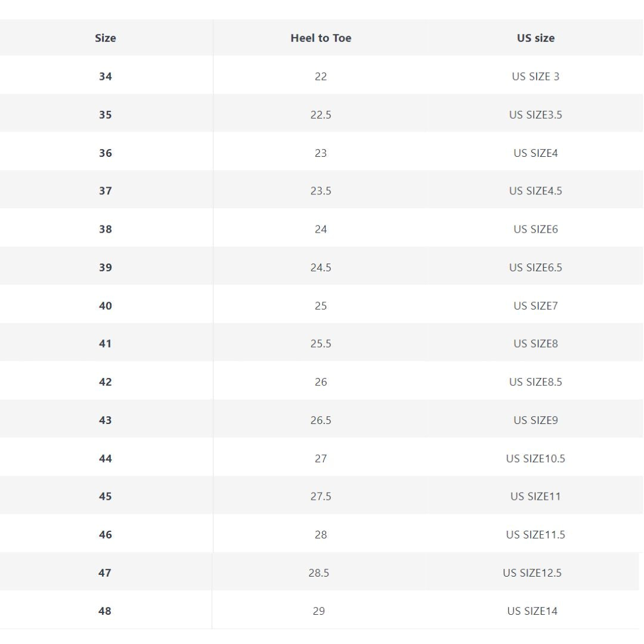The width and height of the screenshot is (644, 644).
Task: Click the "US size" column header
Action: tap(535, 38)
